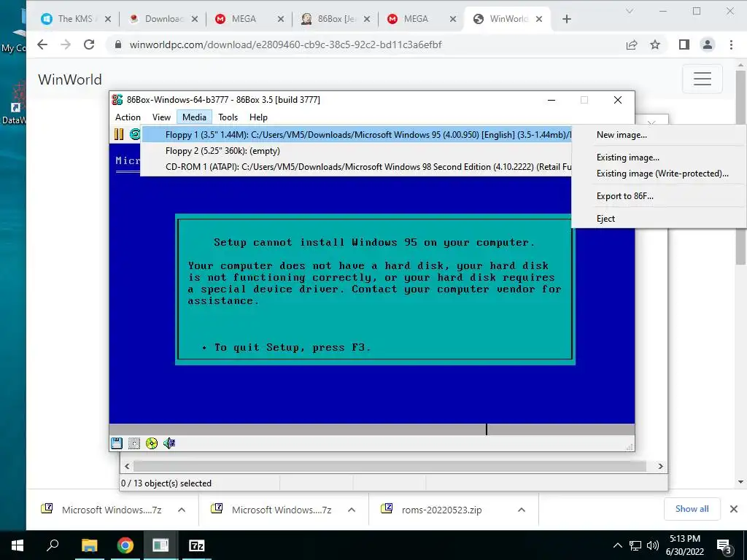747x560 pixels.
Task: Close The KMS tab
Action: (x=108, y=19)
